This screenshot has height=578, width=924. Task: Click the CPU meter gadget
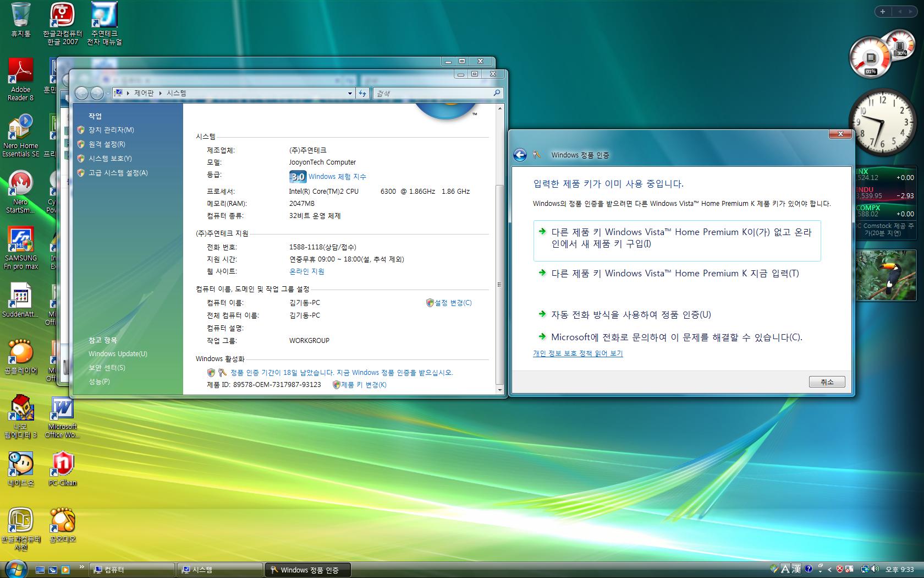[x=871, y=57]
